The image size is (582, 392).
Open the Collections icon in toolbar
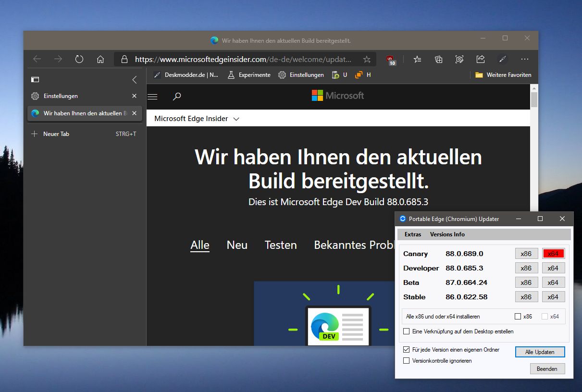[438, 59]
